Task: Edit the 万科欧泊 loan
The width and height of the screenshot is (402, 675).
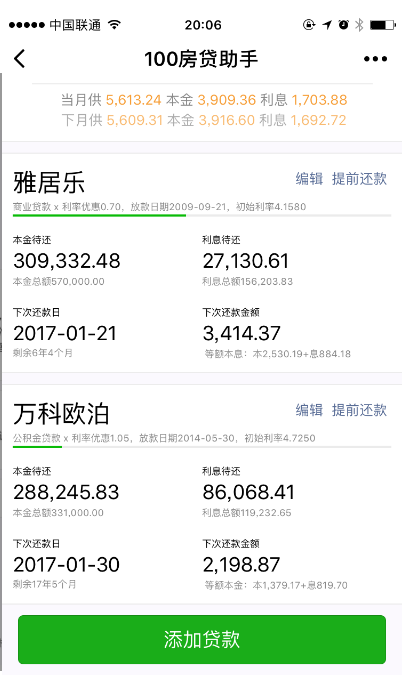Action: [x=309, y=410]
